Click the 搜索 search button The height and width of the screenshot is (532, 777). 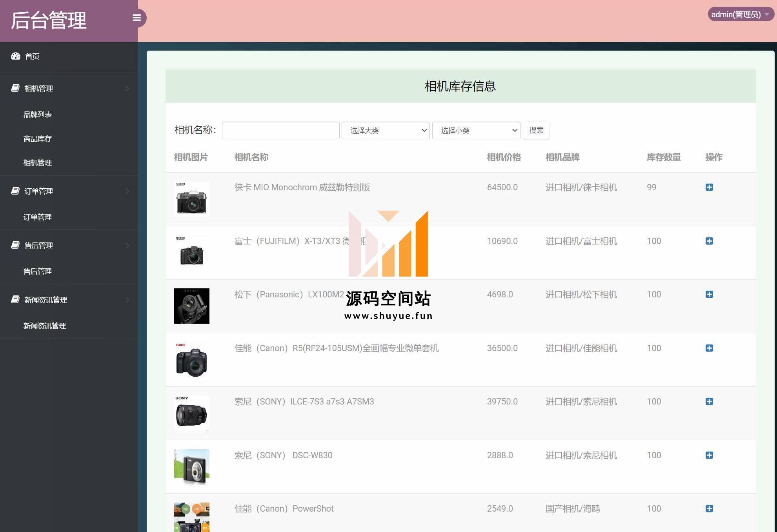(536, 130)
